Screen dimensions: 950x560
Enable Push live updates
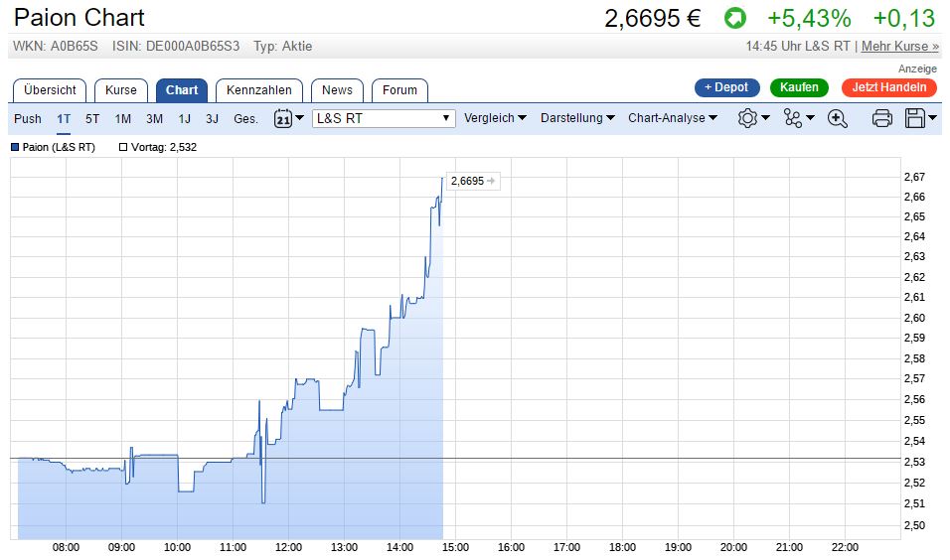pyautogui.click(x=28, y=119)
